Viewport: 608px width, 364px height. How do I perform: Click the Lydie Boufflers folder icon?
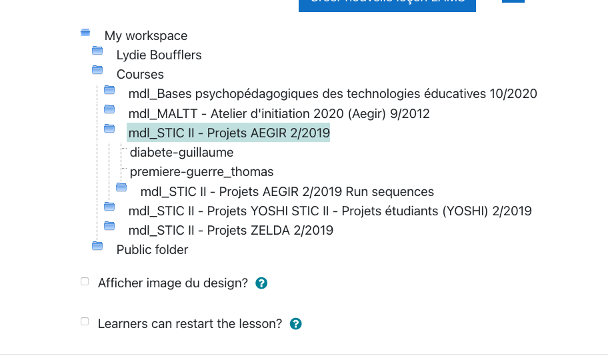tap(97, 51)
